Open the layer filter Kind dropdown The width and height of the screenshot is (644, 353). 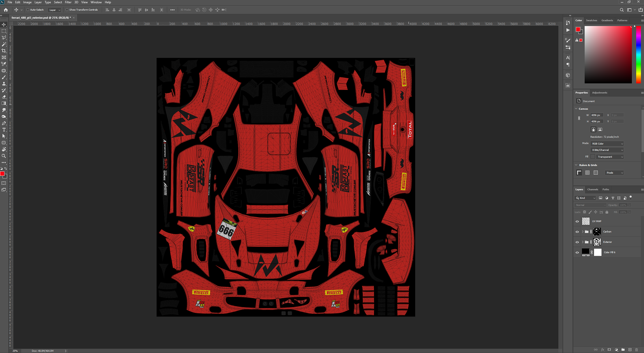click(x=586, y=198)
